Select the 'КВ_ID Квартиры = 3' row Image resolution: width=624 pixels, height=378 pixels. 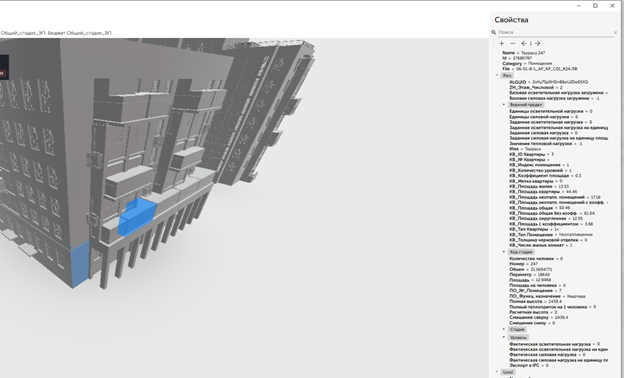tap(531, 154)
